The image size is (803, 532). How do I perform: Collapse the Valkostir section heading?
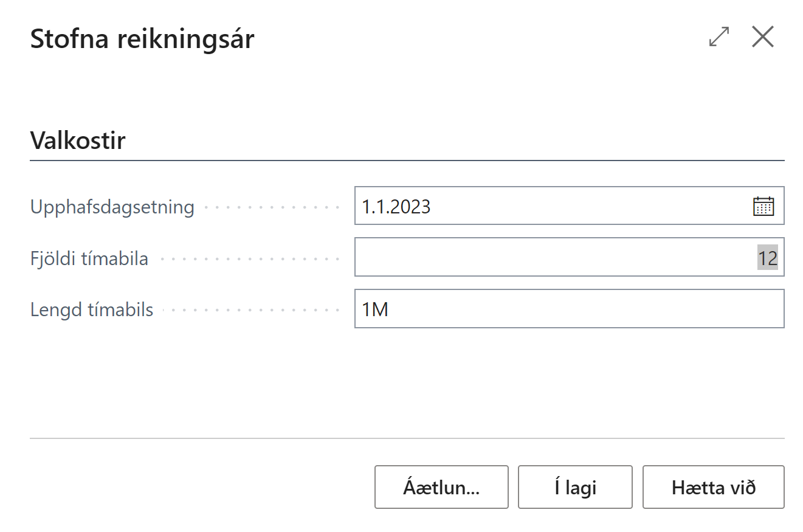(78, 141)
